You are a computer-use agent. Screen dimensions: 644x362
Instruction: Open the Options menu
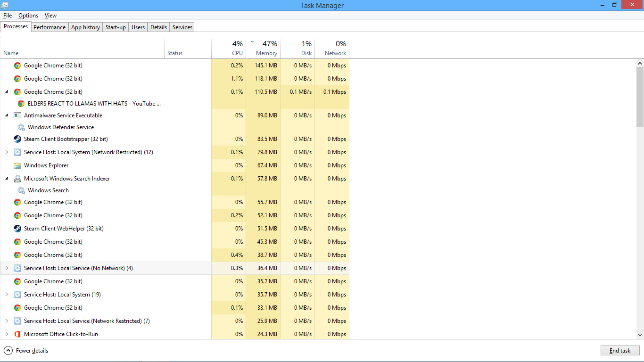click(x=28, y=16)
